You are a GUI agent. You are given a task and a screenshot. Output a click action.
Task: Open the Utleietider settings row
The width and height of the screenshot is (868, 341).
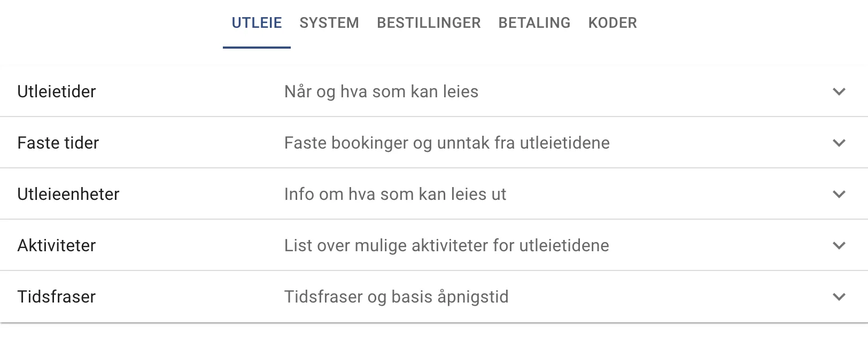pyautogui.click(x=57, y=91)
